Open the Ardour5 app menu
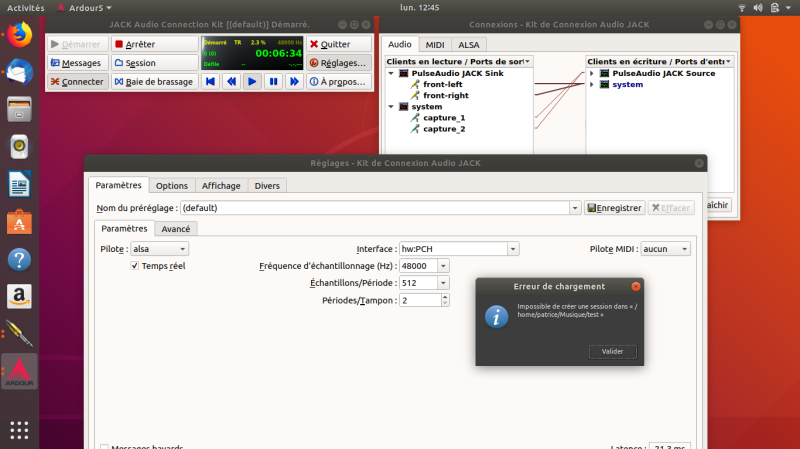This screenshot has width=800, height=449. (84, 8)
